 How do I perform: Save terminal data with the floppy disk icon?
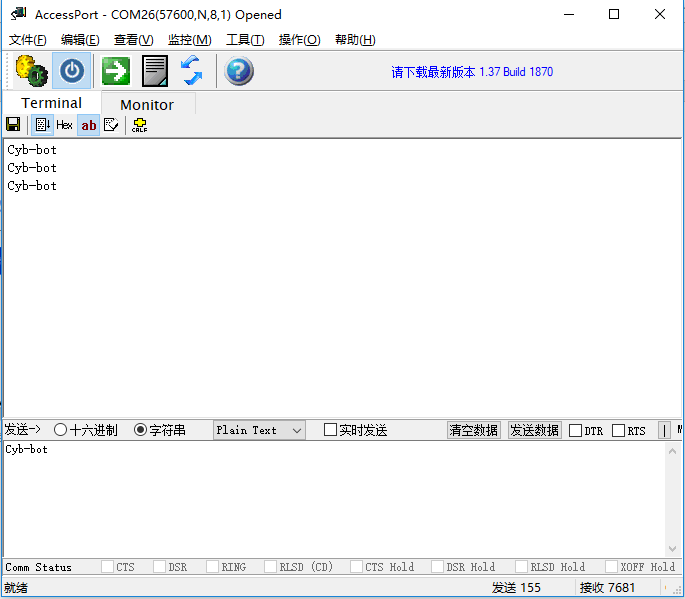pyautogui.click(x=13, y=125)
